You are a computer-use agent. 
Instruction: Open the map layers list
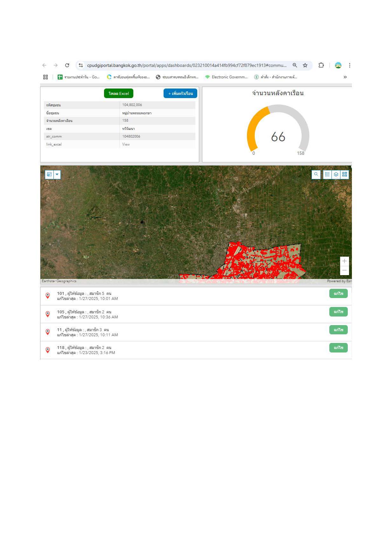tap(336, 174)
